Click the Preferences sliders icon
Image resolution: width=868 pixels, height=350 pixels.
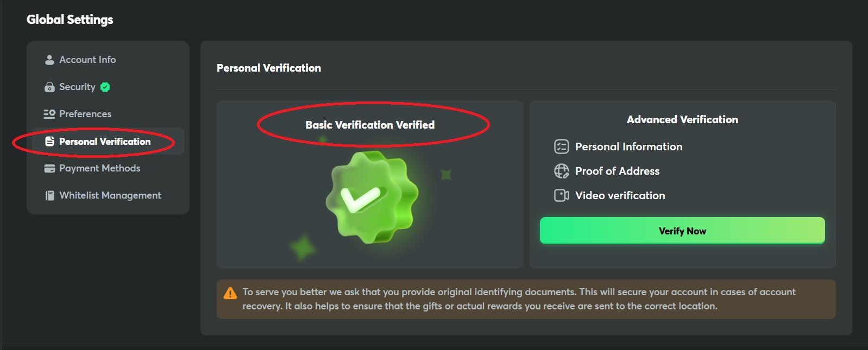click(49, 114)
